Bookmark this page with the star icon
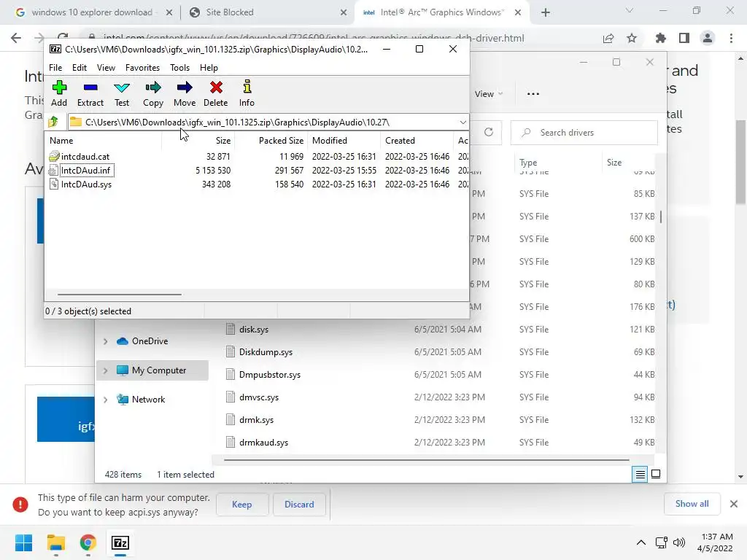This screenshot has height=560, width=747. pyautogui.click(x=632, y=38)
